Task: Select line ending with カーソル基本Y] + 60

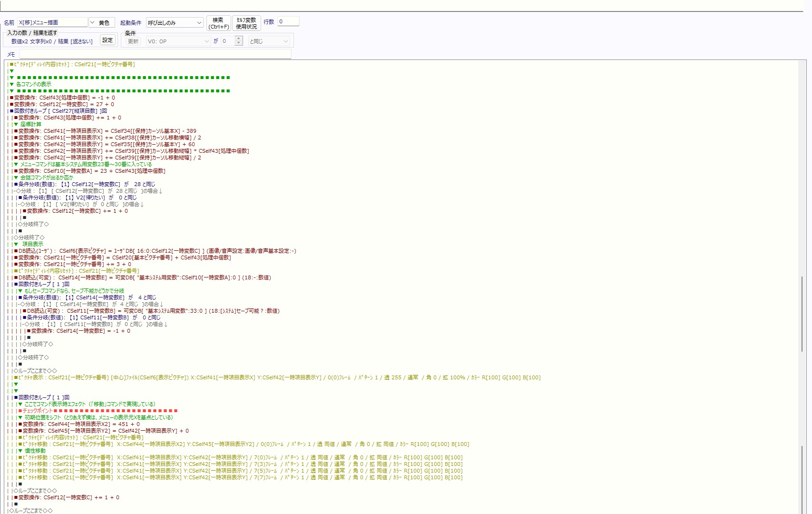Action: (107, 144)
